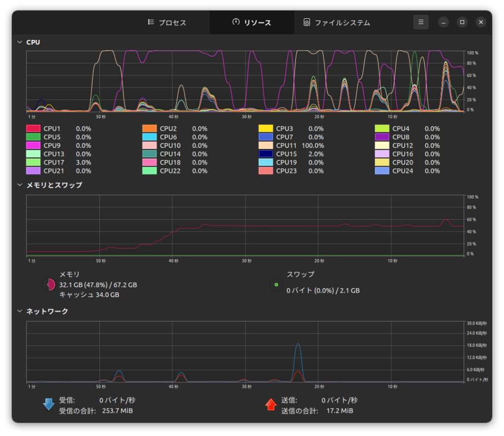This screenshot has width=504, height=436.
Task: Click the green swap usage indicator
Action: [276, 285]
